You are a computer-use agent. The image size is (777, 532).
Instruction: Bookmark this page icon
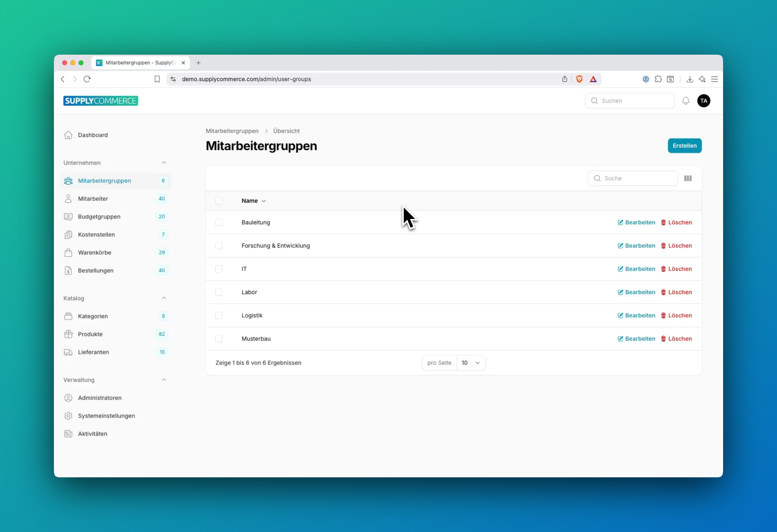157,79
